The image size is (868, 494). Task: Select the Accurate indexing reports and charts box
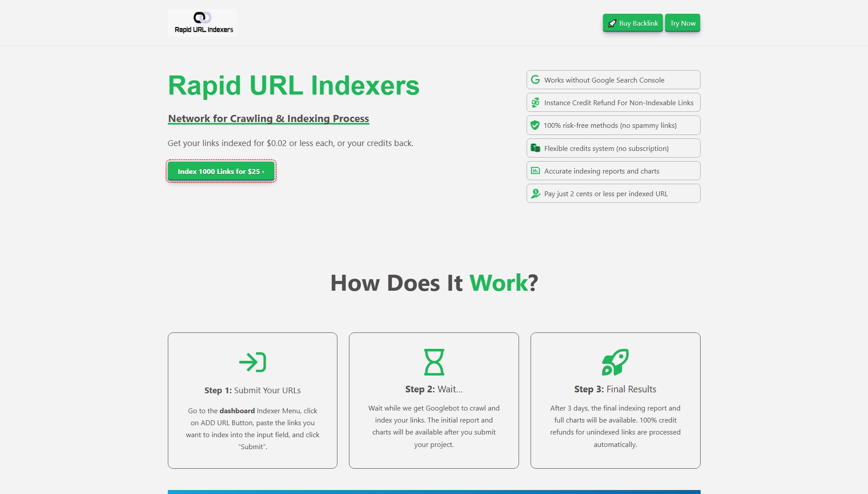[613, 171]
